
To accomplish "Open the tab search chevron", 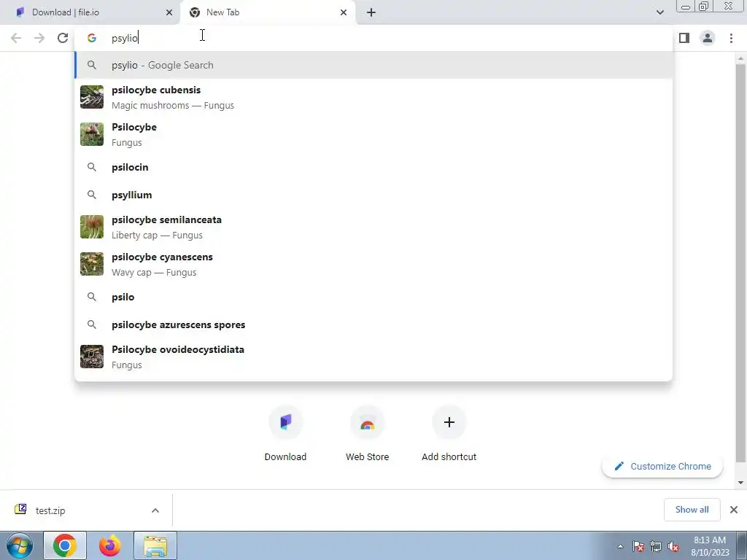I will click(x=659, y=12).
